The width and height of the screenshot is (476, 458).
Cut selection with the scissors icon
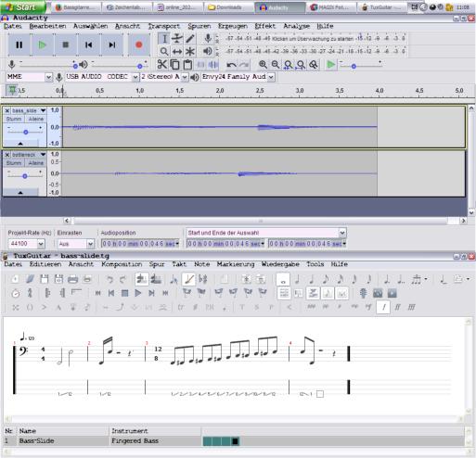[162, 65]
